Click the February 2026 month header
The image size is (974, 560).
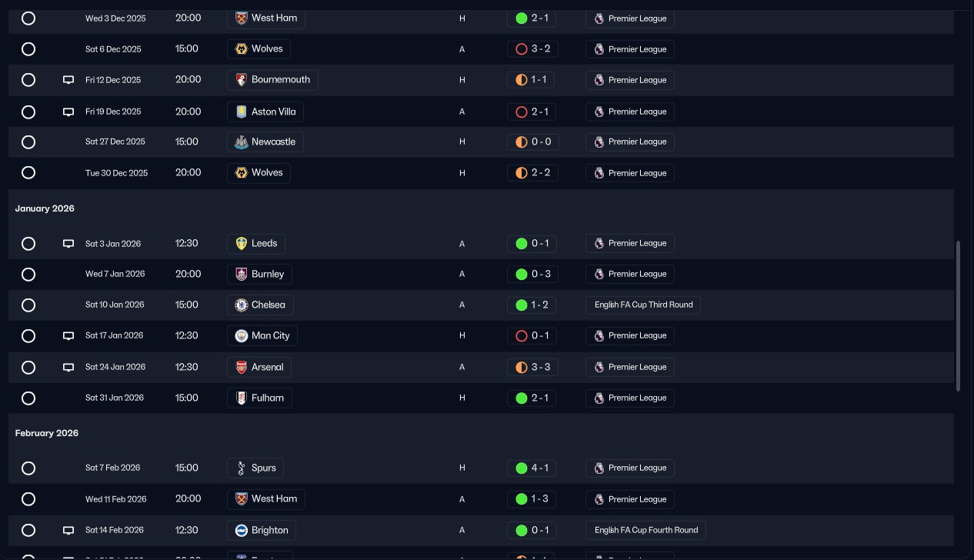47,434
